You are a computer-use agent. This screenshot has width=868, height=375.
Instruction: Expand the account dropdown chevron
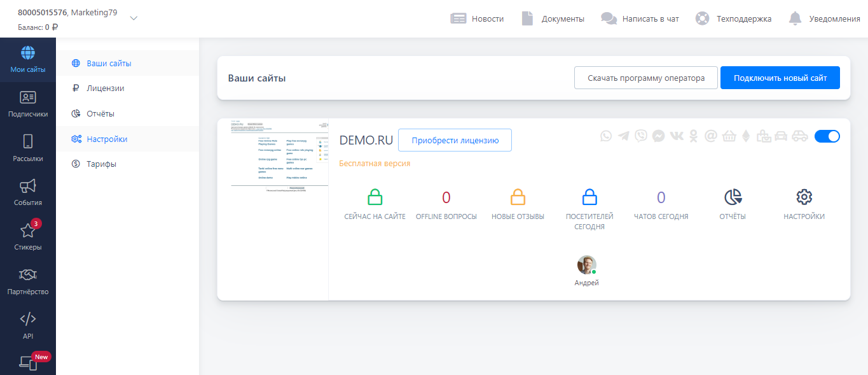[x=134, y=18]
